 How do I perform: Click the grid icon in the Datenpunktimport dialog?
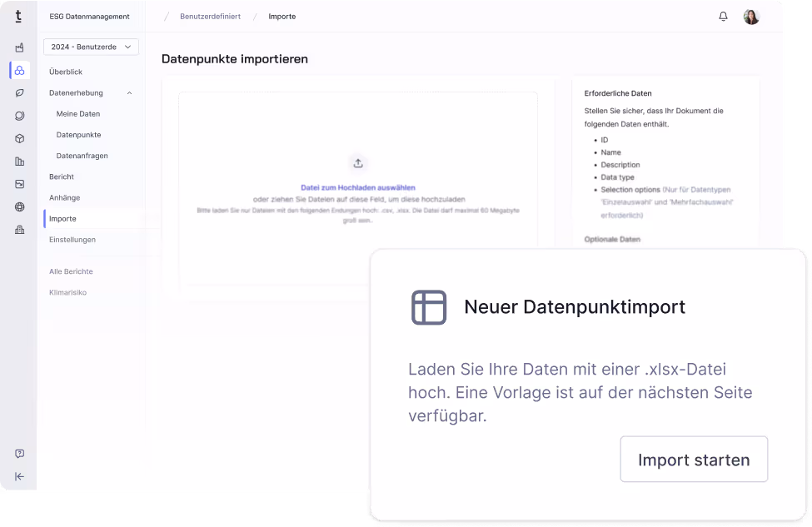coord(428,307)
